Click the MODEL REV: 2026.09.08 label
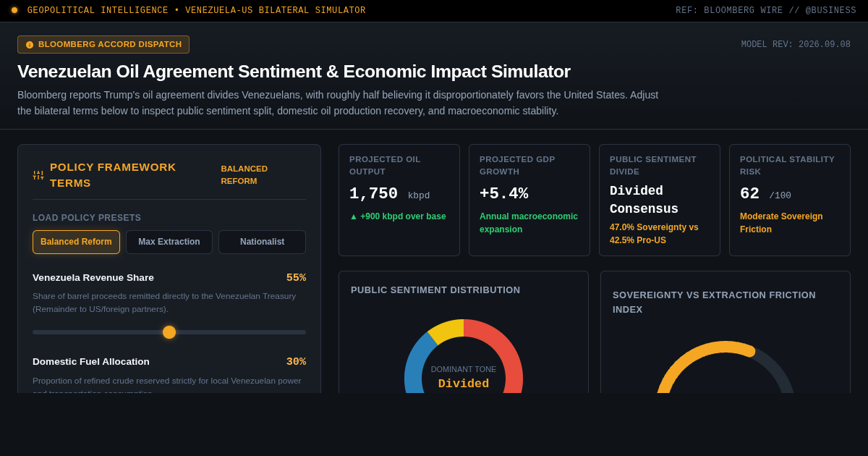Screen dimensions: 868x456 pos(796,45)
